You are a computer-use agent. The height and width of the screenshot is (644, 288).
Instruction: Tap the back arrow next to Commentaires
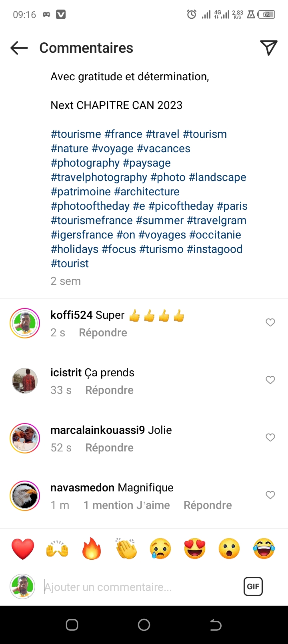coord(19,48)
